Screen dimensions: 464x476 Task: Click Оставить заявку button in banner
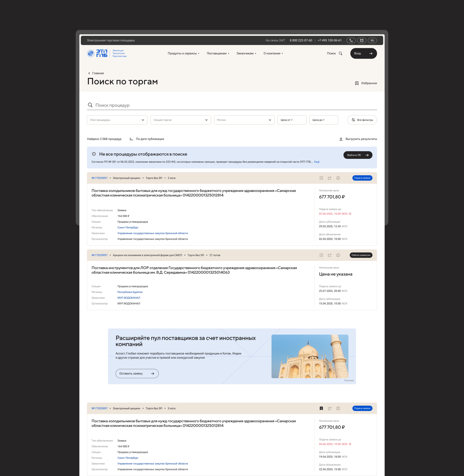pos(137,373)
